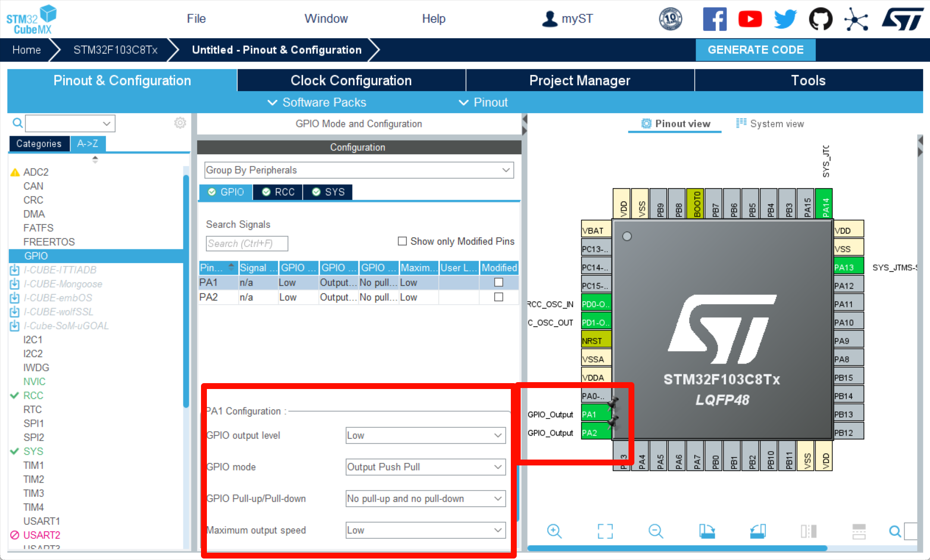
Task: Select the Pinout view button
Action: (x=676, y=123)
